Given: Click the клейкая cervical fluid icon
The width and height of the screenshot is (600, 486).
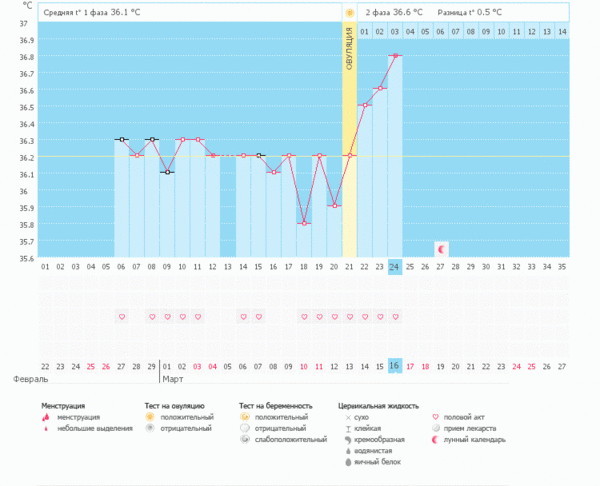Looking at the screenshot, I should 348,429.
